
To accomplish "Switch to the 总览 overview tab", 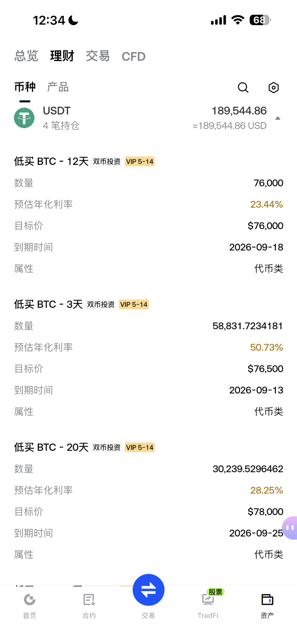I will coord(26,56).
